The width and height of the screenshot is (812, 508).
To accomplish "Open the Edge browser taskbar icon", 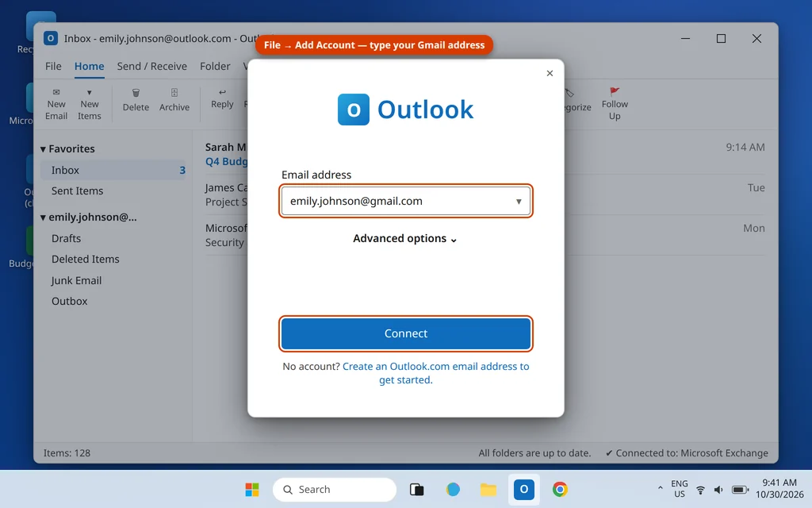I will tap(453, 489).
